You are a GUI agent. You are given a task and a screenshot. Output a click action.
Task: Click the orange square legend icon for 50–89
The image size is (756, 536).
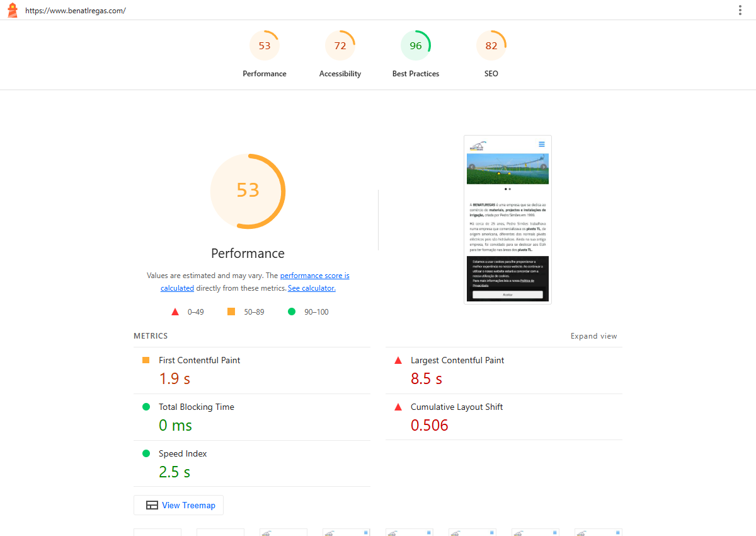coord(231,312)
